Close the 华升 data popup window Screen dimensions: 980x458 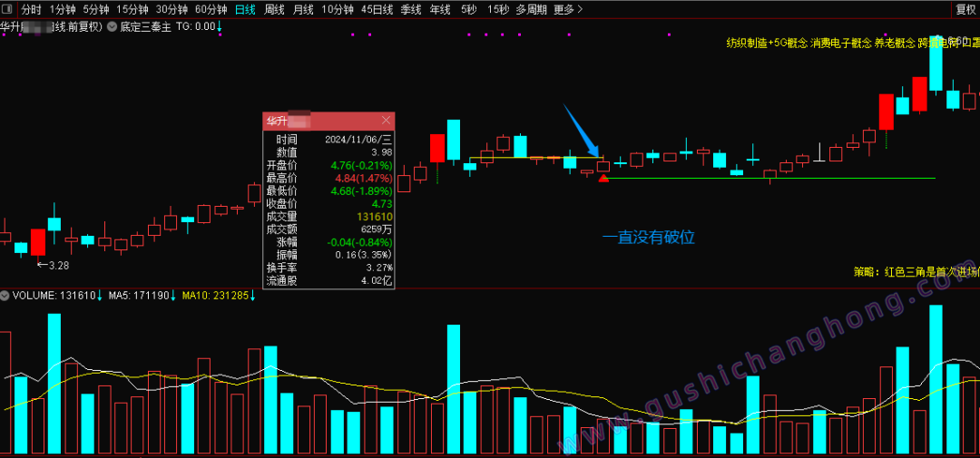coord(386,121)
